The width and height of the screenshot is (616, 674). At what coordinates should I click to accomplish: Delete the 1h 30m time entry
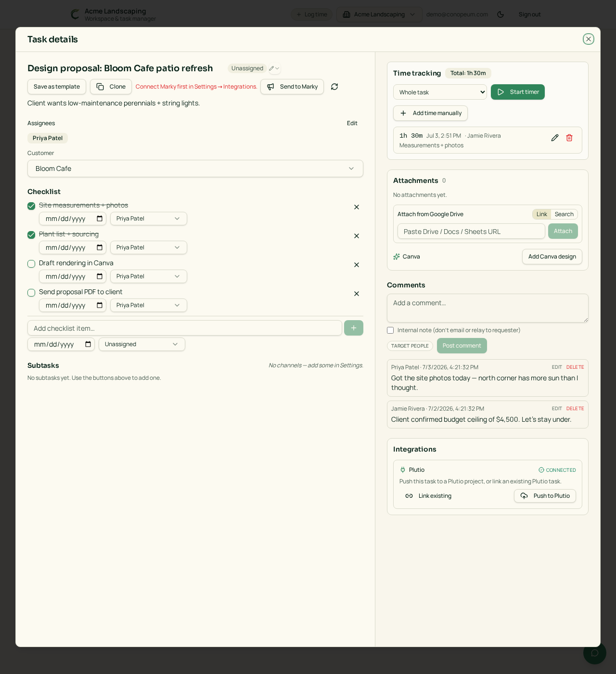[x=569, y=138]
